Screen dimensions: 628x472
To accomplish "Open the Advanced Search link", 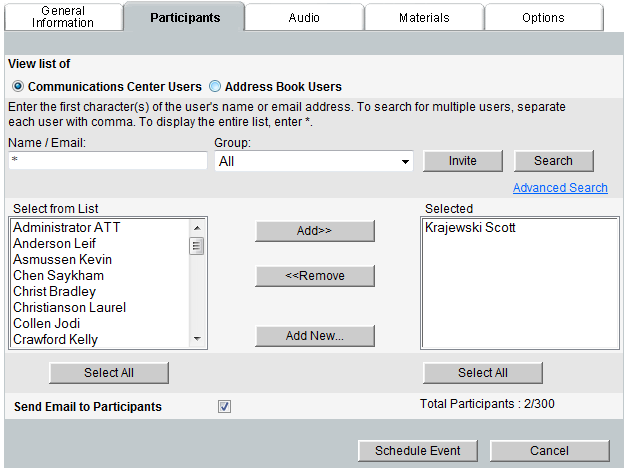I will 560,188.
